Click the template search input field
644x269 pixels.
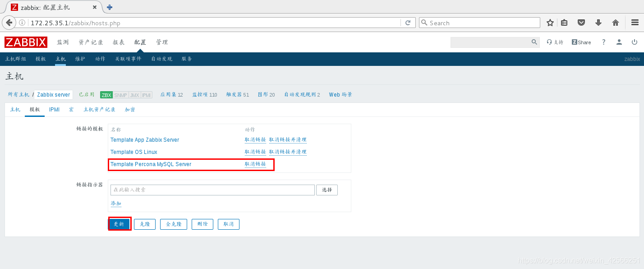(x=212, y=190)
